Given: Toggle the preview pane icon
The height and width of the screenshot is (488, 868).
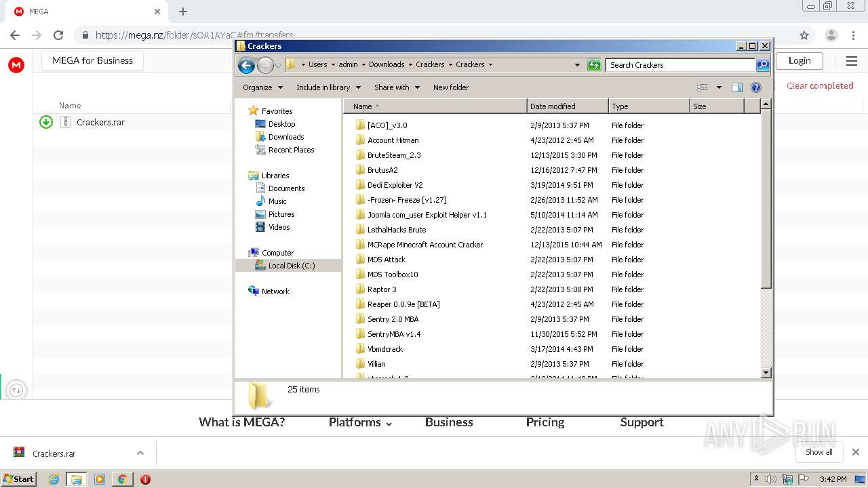Looking at the screenshot, I should tap(737, 87).
